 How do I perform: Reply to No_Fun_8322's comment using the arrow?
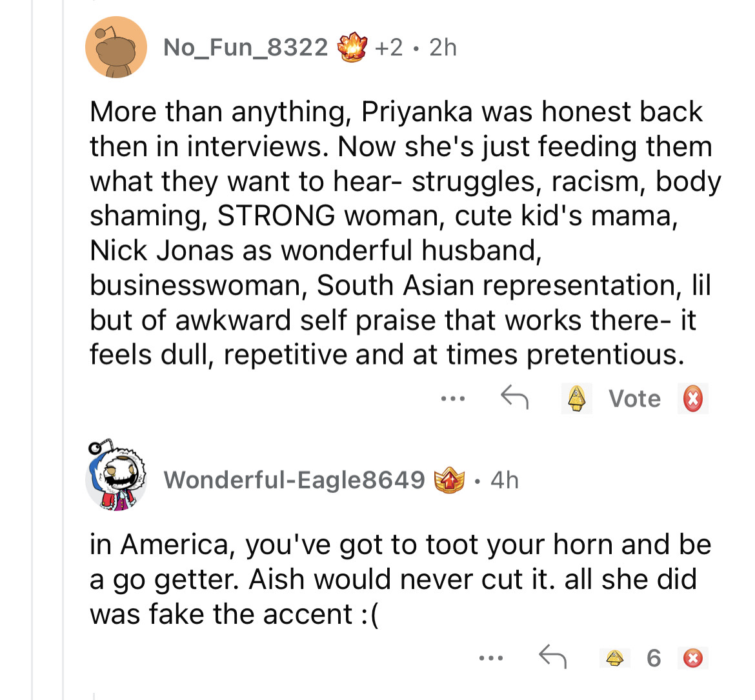(514, 398)
